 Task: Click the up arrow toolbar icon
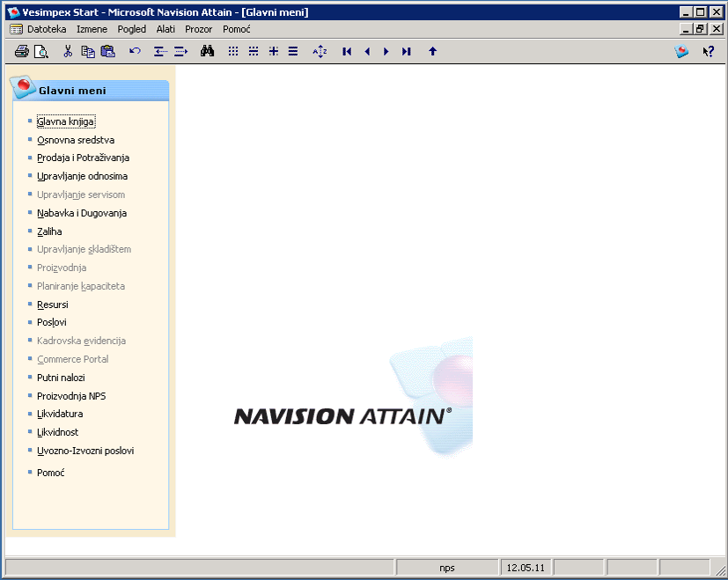(x=433, y=51)
